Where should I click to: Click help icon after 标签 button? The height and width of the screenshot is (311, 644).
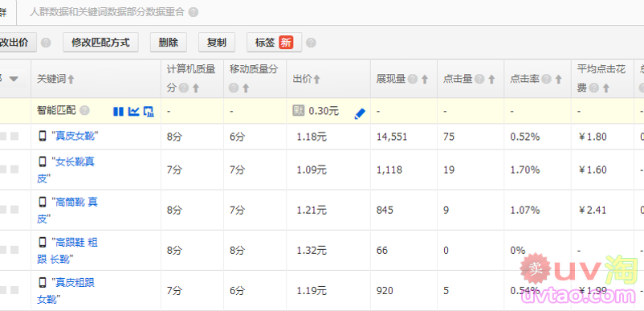point(311,43)
